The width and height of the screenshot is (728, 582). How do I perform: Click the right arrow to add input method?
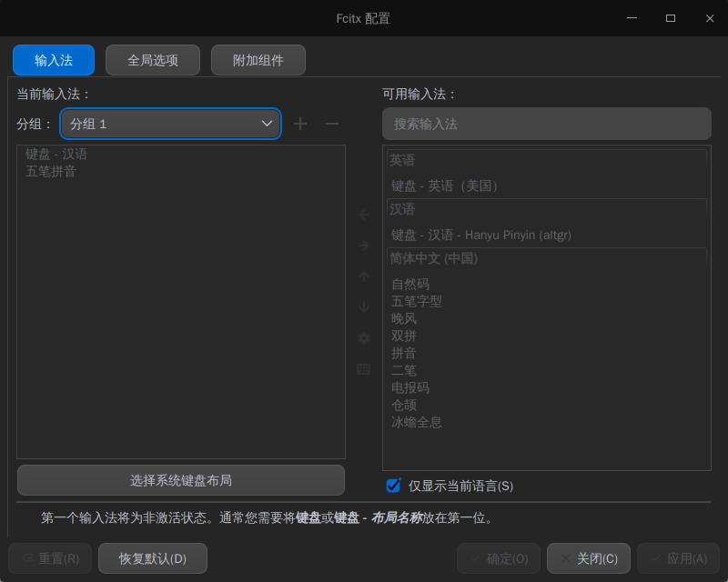coord(363,246)
